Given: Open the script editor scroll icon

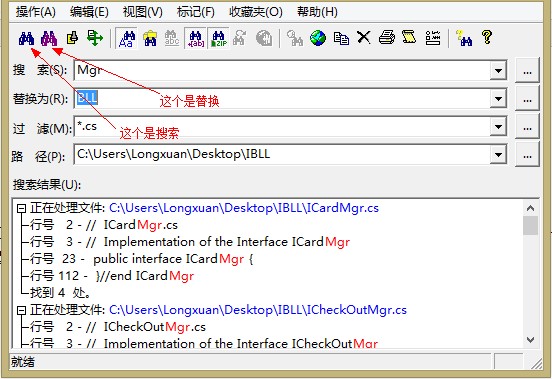Looking at the screenshot, I should [x=409, y=37].
